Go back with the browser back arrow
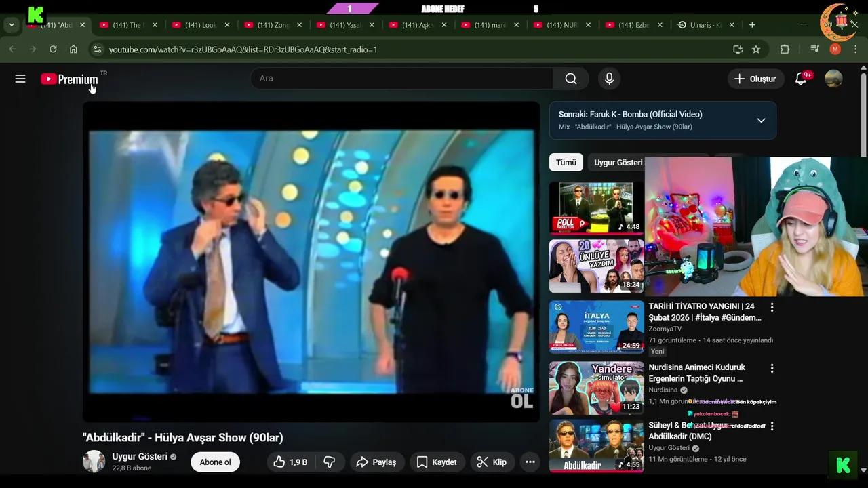Screen dimensions: 868x488 pyautogui.click(x=12, y=49)
